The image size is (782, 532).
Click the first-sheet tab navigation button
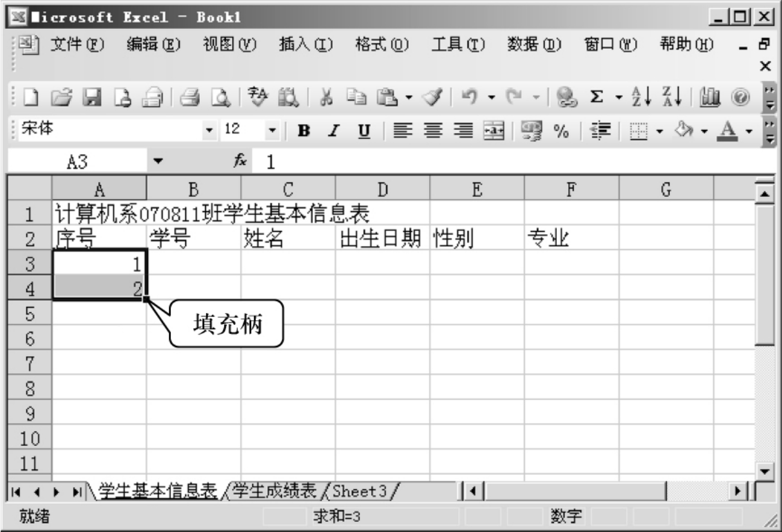coord(16,492)
